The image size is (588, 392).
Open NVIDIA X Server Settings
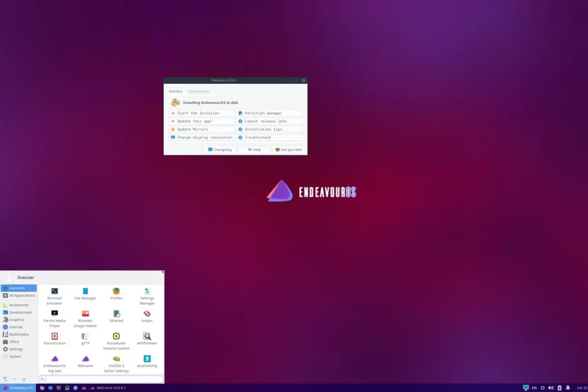pos(116,359)
